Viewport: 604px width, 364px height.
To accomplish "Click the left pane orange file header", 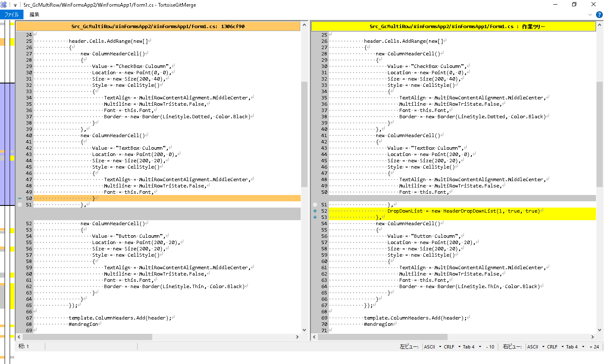I will click(x=158, y=26).
